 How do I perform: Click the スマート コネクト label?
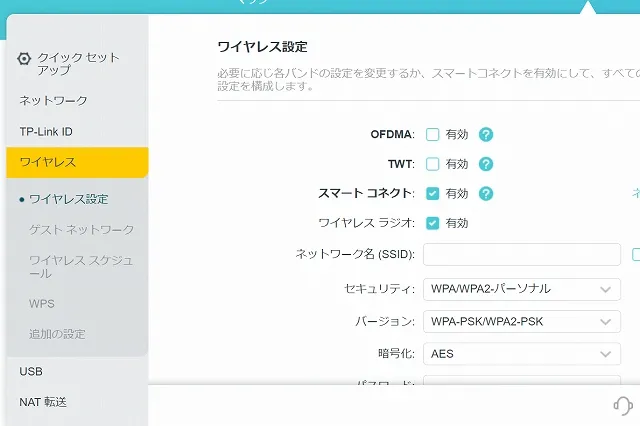pos(366,193)
